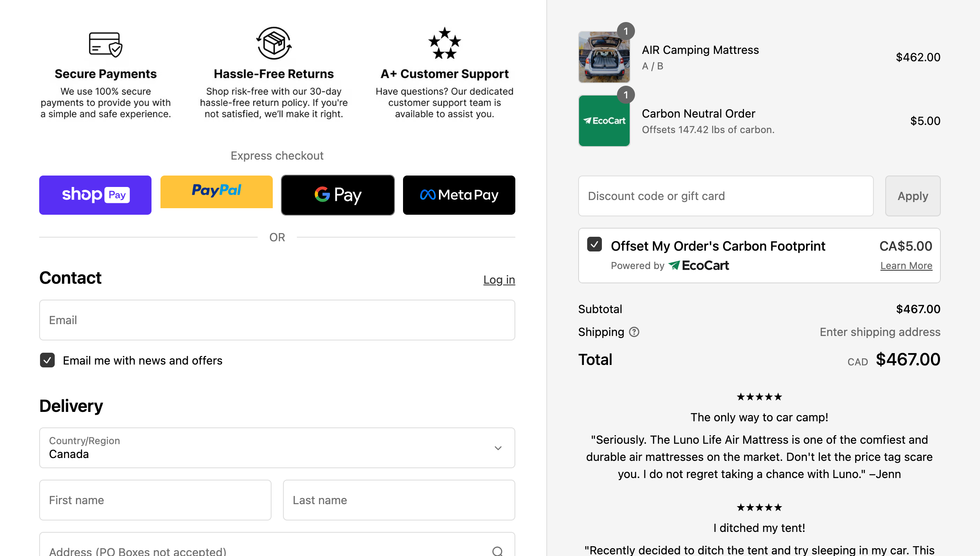Expand the Country/Region dropdown
The image size is (980, 556).
click(277, 448)
